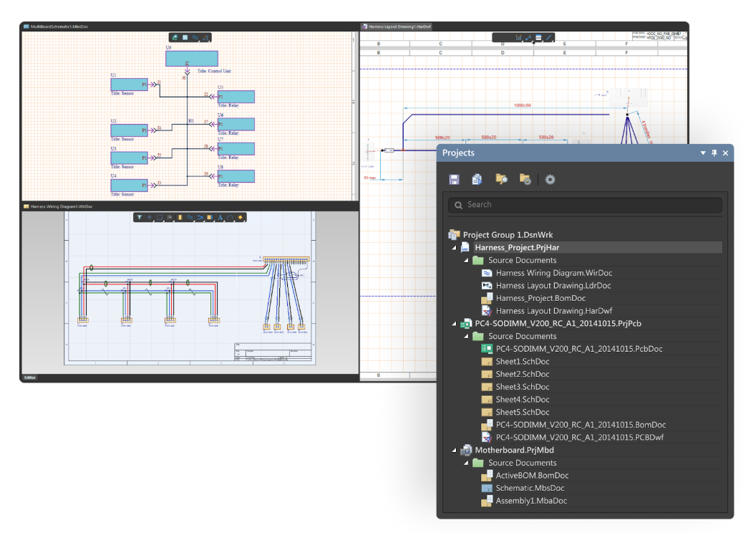Open ActiveBOM.BomDoc document
The width and height of the screenshot is (756, 533).
click(x=530, y=476)
